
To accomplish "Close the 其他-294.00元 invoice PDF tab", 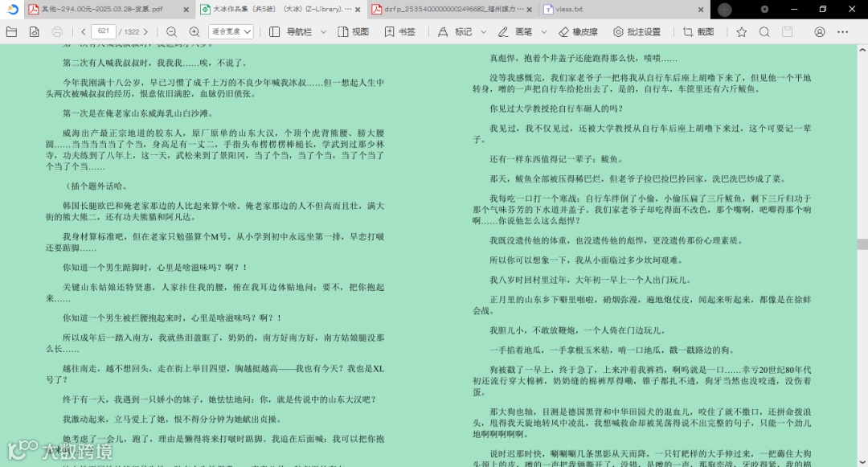I will tap(186, 10).
